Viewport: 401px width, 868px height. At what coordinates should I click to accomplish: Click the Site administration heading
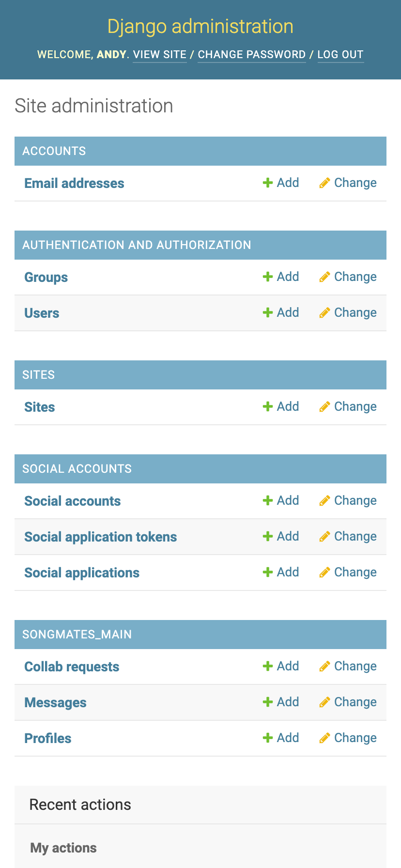[94, 106]
